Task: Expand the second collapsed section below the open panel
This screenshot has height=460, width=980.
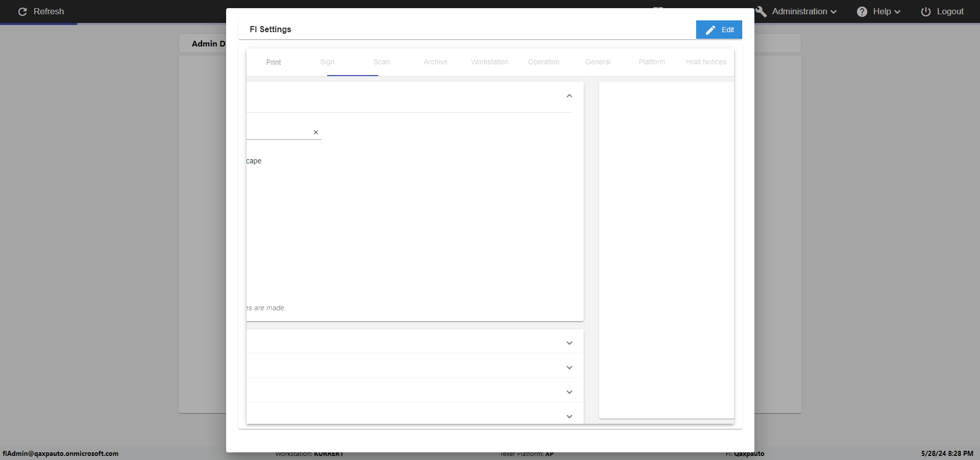Action: coord(570,368)
